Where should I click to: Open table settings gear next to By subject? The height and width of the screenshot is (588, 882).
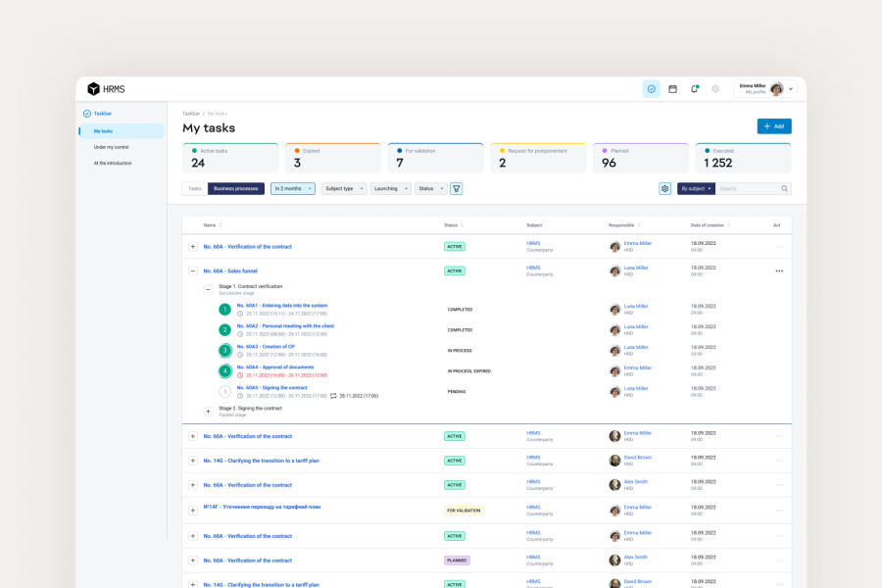pos(665,188)
